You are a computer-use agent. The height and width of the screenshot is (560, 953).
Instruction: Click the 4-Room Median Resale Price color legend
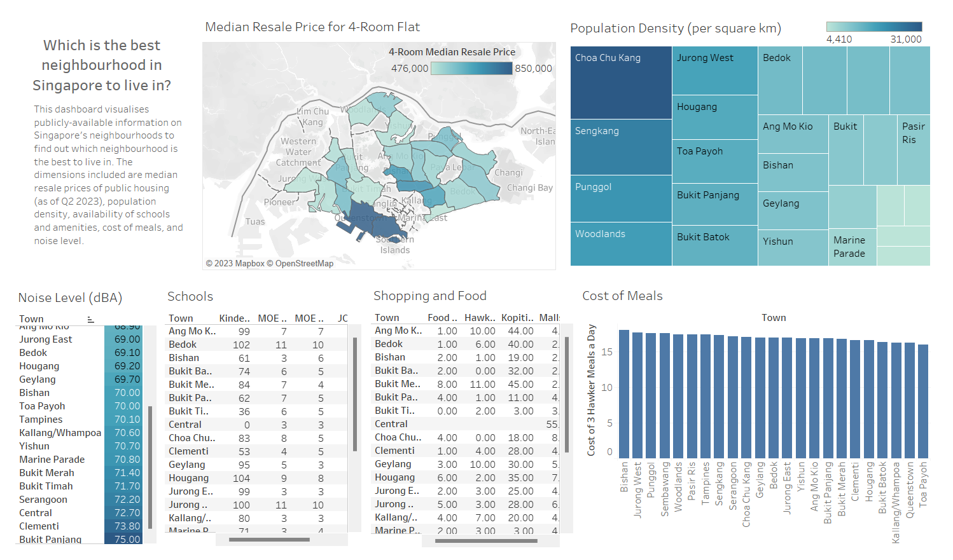[x=471, y=69]
